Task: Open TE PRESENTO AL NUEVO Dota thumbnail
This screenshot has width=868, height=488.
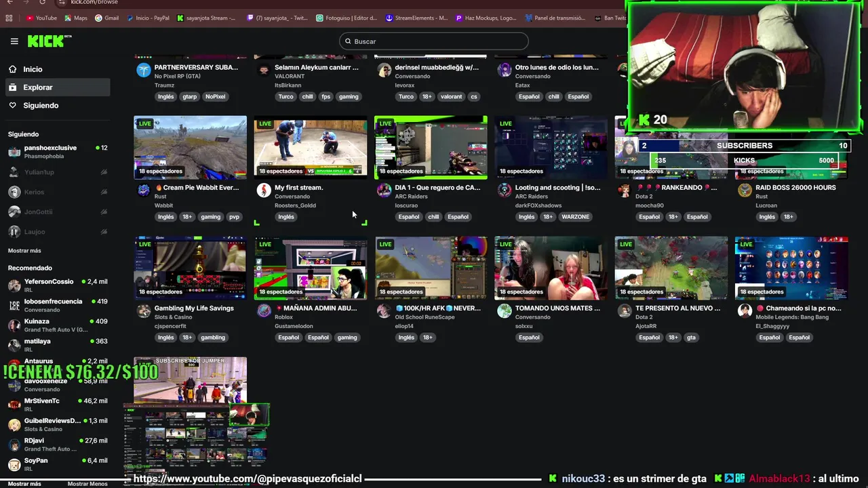Action: (671, 268)
